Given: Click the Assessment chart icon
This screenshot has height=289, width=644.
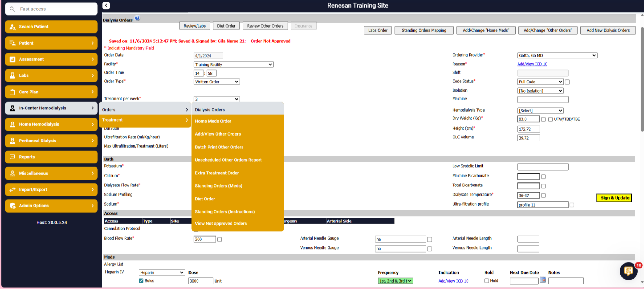Looking at the screenshot, I should (x=12, y=59).
